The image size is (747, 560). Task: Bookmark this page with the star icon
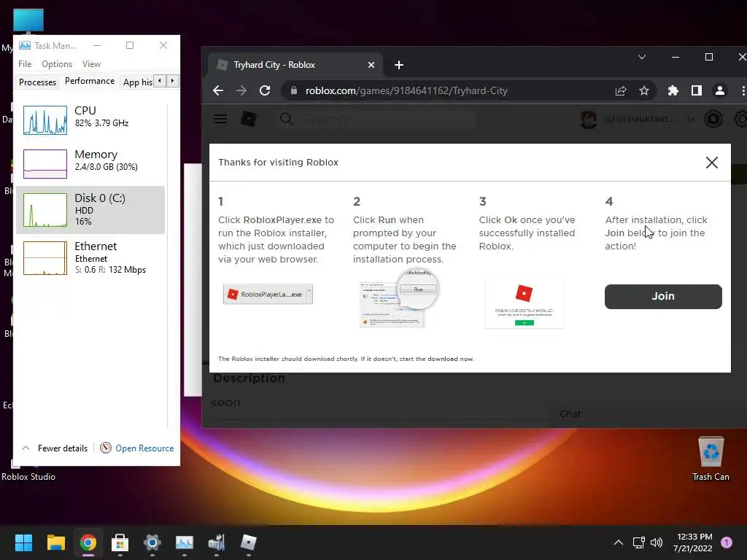[644, 90]
